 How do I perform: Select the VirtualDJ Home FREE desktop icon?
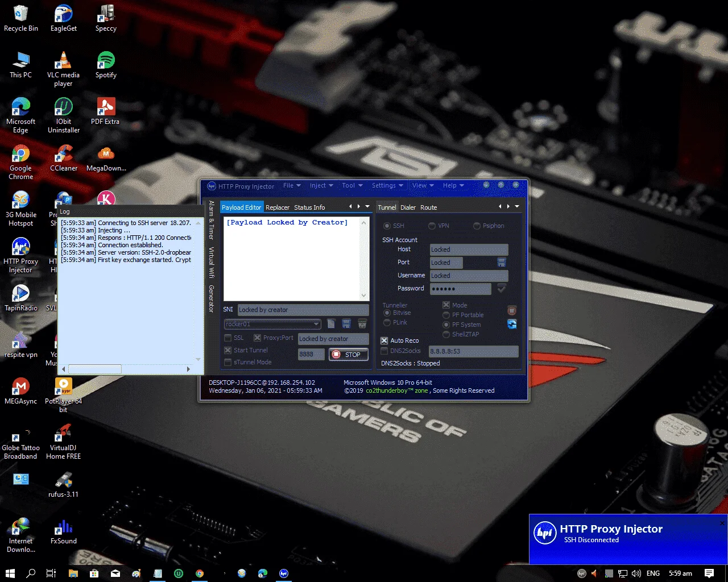63,442
